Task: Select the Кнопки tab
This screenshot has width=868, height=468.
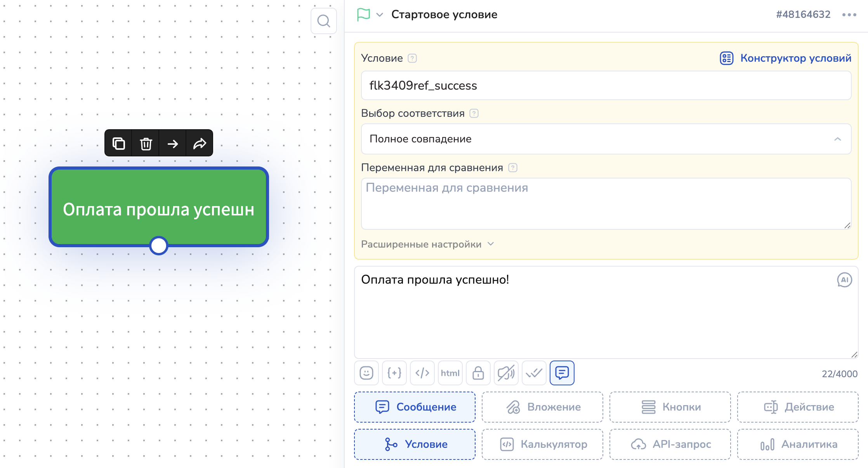Action: coord(670,407)
